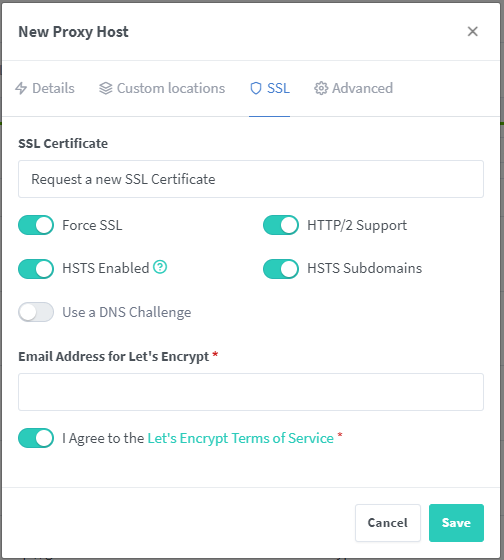Viewport: 504px width, 560px height.
Task: Close dialog with the X icon
Action: 473,31
